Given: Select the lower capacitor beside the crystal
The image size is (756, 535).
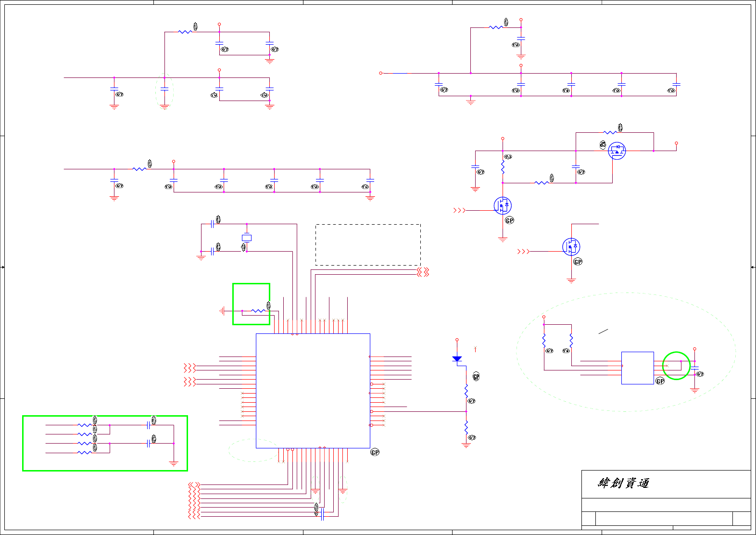Looking at the screenshot, I should click(x=212, y=252).
